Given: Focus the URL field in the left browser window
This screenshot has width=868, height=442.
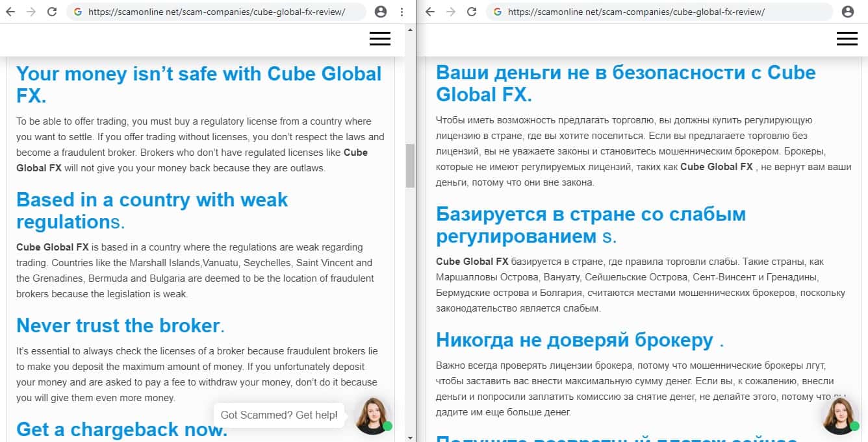Looking at the screenshot, I should point(221,12).
